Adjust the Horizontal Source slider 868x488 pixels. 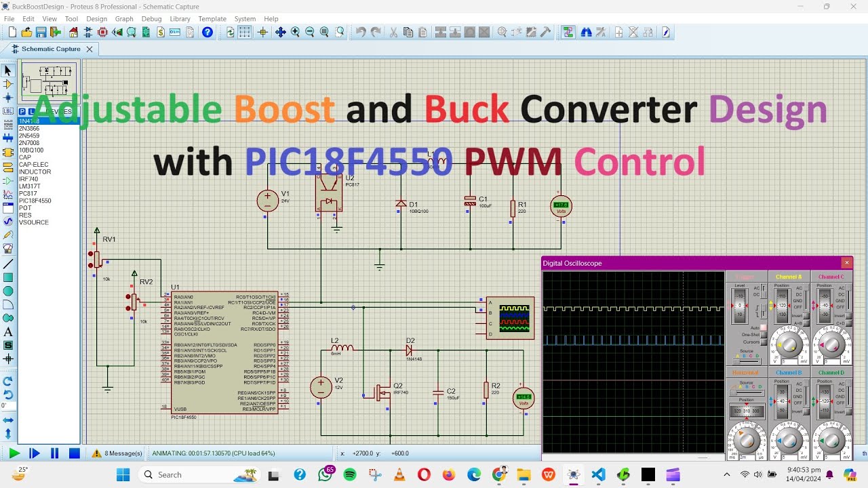tap(747, 392)
